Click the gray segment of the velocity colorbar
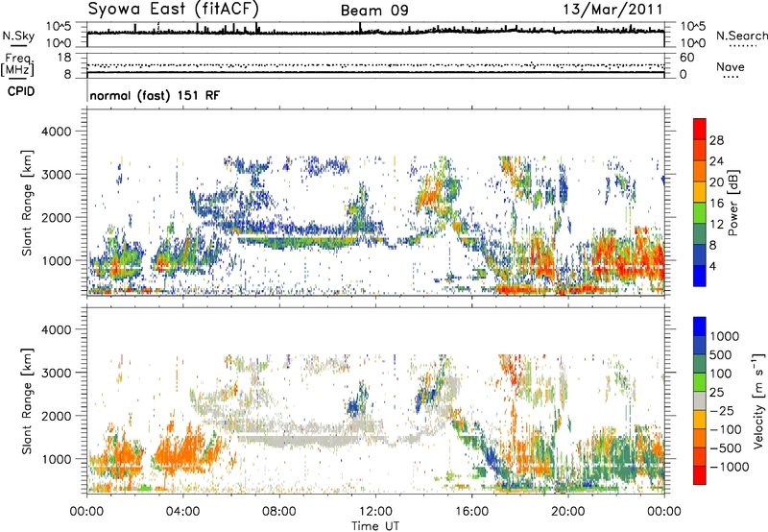Image resolution: width=768 pixels, height=532 pixels. (x=700, y=400)
